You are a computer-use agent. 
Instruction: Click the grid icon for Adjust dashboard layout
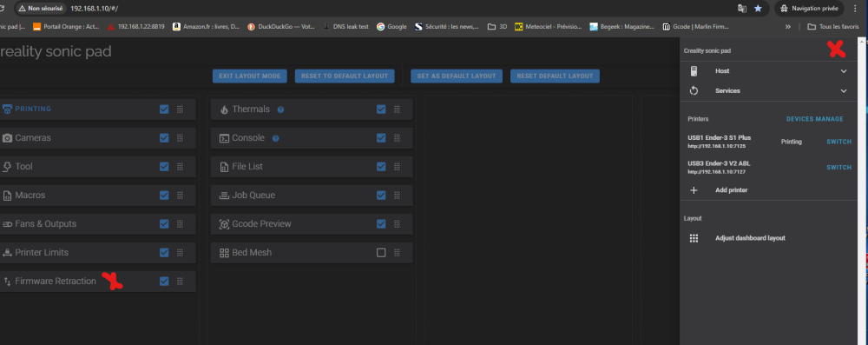pos(694,238)
